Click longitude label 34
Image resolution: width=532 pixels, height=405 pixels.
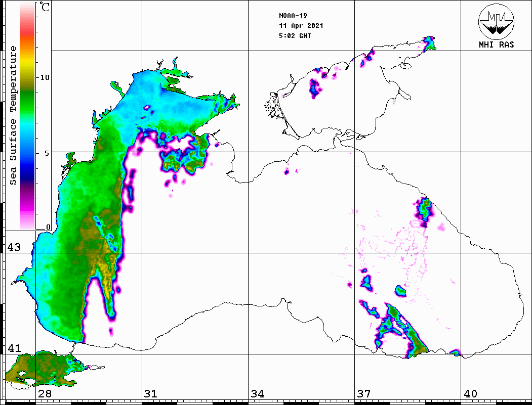258,394
